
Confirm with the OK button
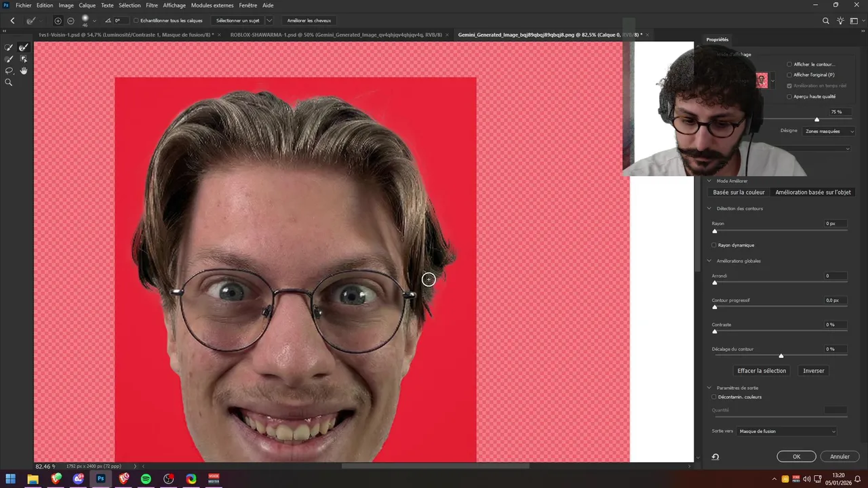pos(796,457)
